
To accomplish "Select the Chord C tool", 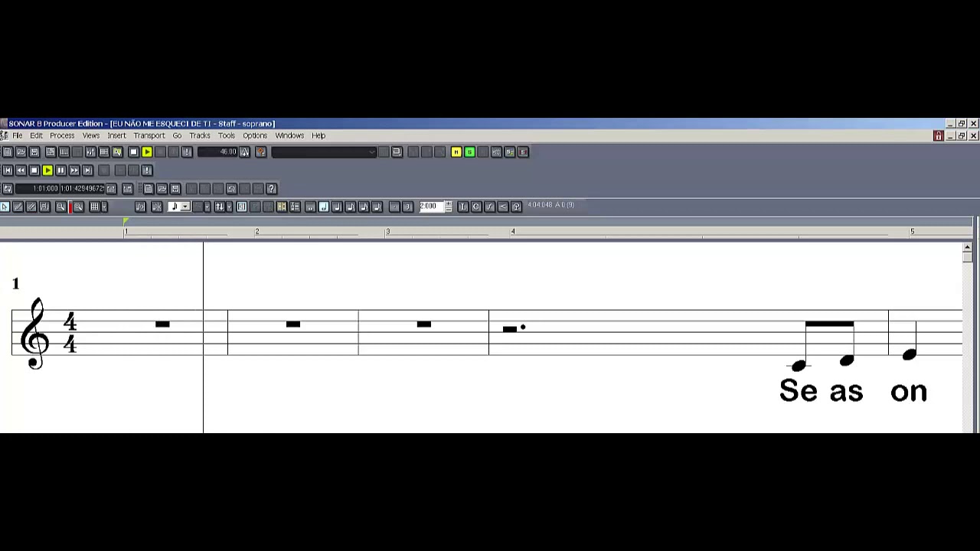I will point(475,207).
